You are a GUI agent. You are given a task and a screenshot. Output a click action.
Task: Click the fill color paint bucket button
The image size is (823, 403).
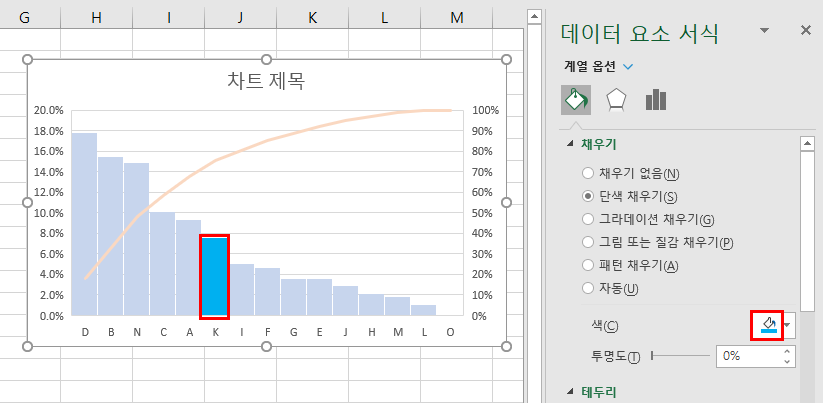768,325
